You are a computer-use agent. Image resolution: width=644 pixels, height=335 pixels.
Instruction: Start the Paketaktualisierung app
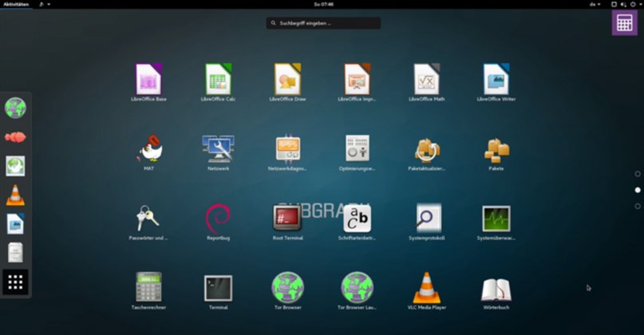coord(426,152)
